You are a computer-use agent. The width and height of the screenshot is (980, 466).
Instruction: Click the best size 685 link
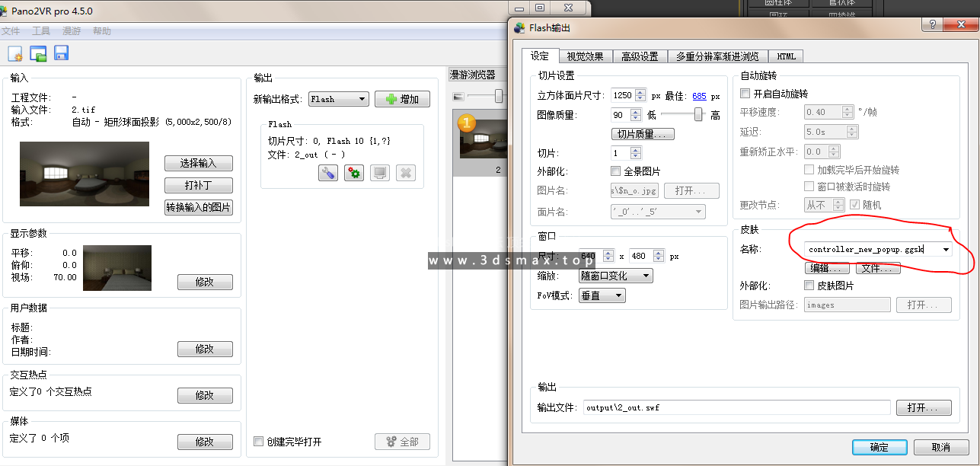(699, 96)
